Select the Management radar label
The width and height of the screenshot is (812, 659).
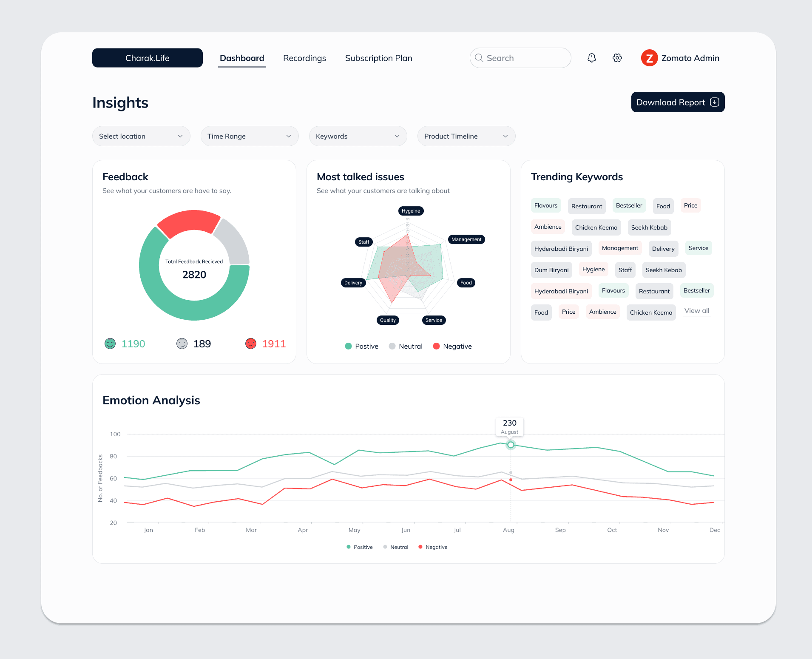point(466,239)
